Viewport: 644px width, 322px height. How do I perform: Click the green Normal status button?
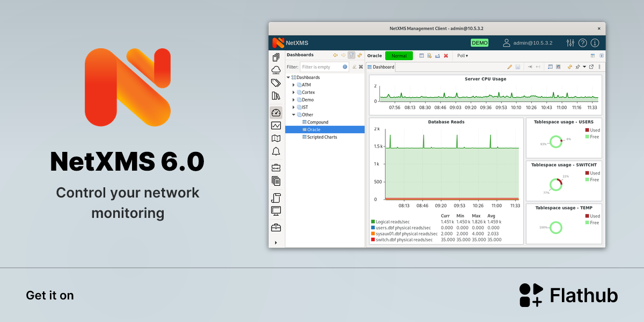[399, 56]
